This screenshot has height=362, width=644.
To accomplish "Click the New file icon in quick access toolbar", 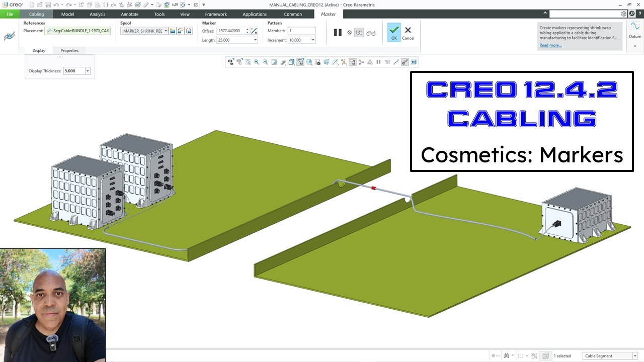I will click(32, 5).
